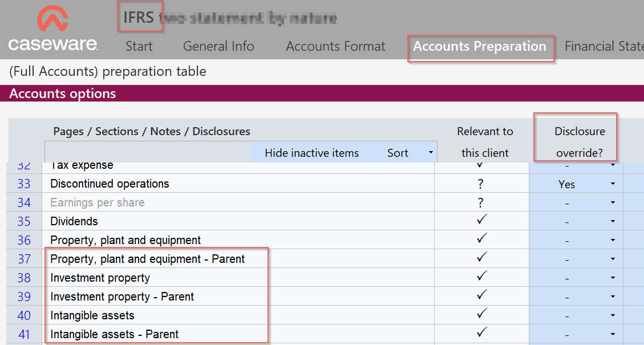
Task: Open override dropdown for Intangible assets - Parent
Action: 613,334
